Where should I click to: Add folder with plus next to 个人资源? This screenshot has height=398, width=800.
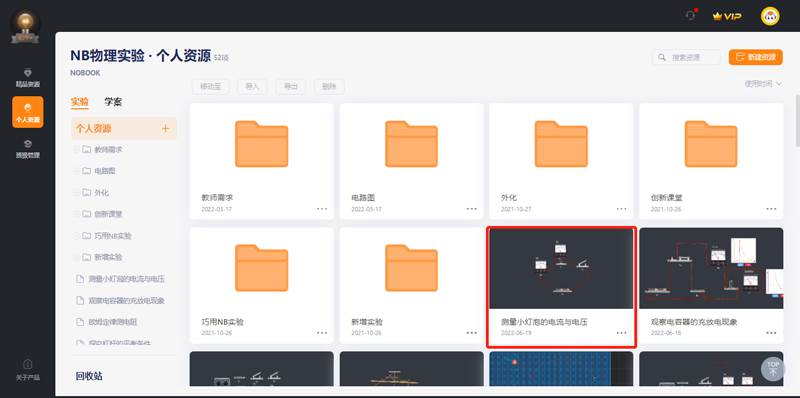(165, 129)
